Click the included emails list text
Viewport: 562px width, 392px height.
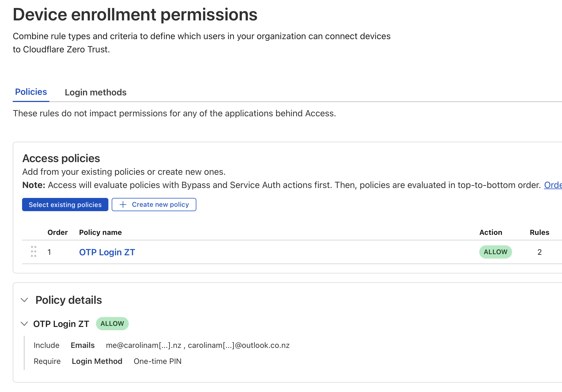(197, 345)
